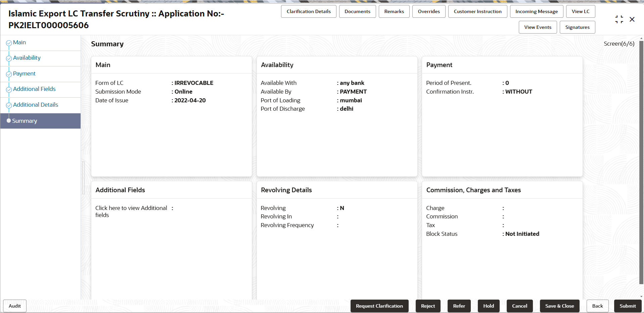Image resolution: width=644 pixels, height=313 pixels.
Task: Open the Payment summary card heading
Action: coord(439,65)
